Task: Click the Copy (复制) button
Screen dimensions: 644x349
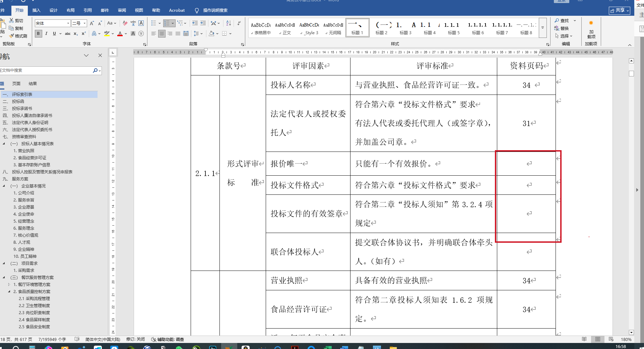Action: 16,28
